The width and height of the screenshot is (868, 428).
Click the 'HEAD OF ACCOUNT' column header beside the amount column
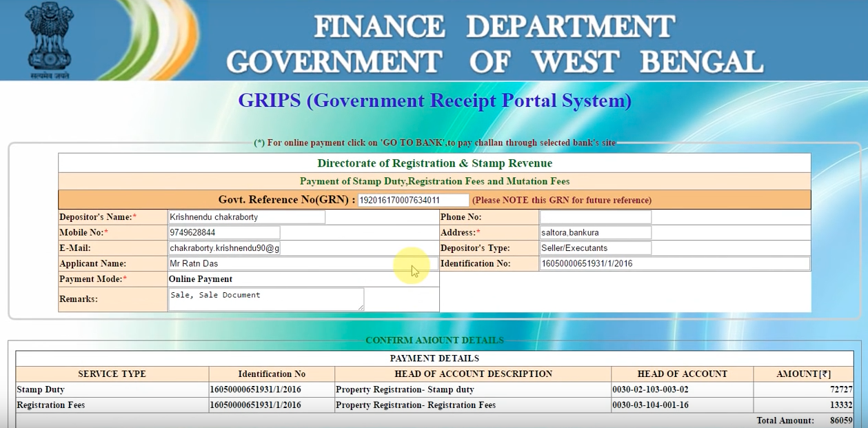pyautogui.click(x=683, y=374)
